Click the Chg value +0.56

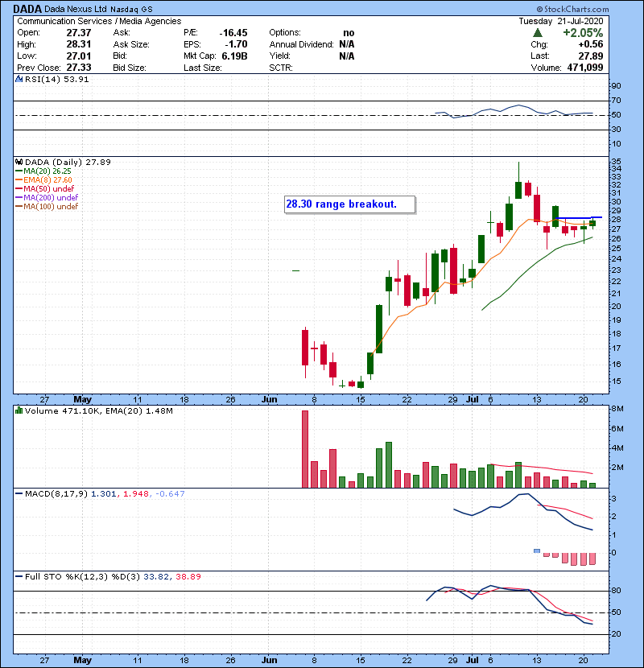click(591, 44)
